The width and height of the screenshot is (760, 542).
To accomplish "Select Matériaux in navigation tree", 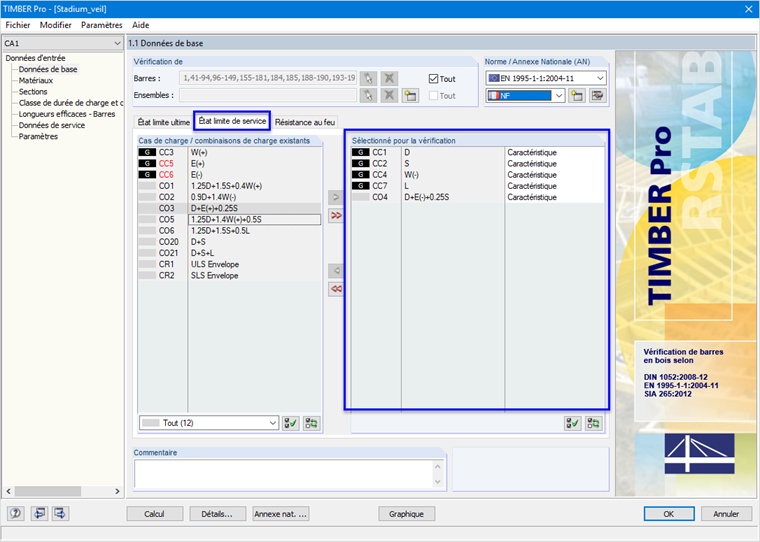I will click(x=36, y=80).
